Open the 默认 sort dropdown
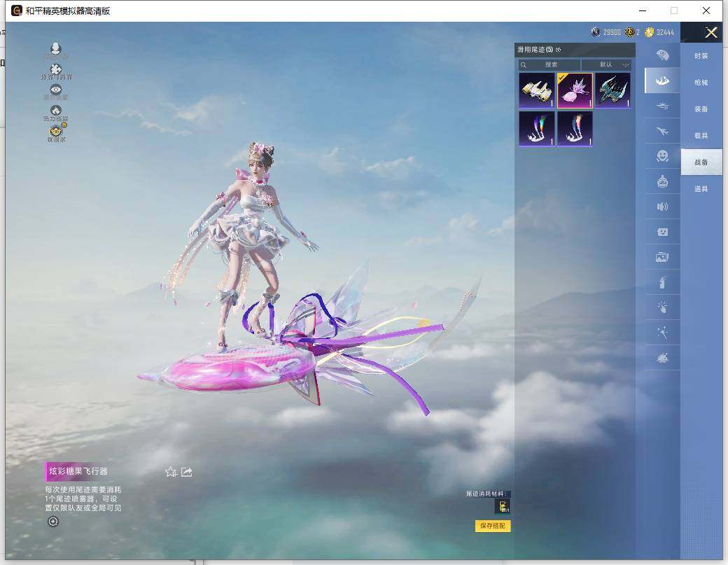728x565 pixels. pos(607,64)
